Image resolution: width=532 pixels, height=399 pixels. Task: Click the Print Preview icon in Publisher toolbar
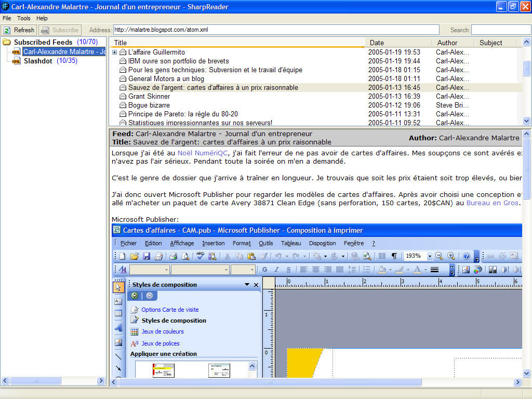click(185, 256)
